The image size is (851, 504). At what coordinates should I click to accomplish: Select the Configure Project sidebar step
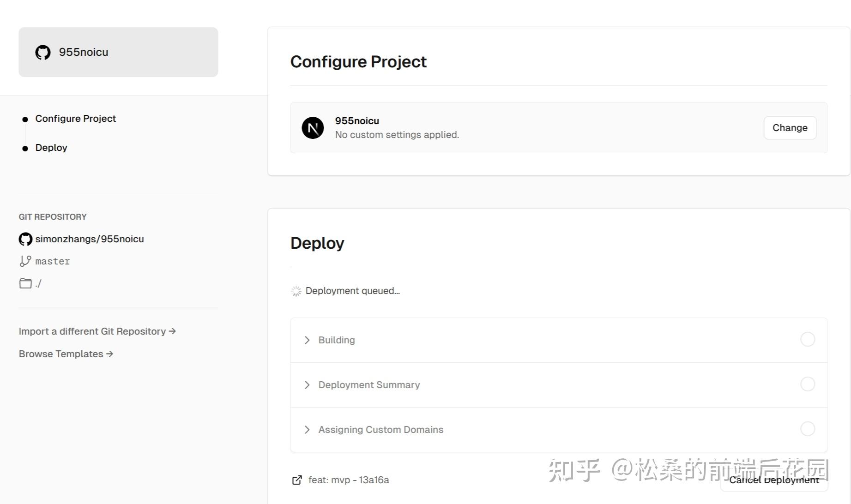pos(75,119)
